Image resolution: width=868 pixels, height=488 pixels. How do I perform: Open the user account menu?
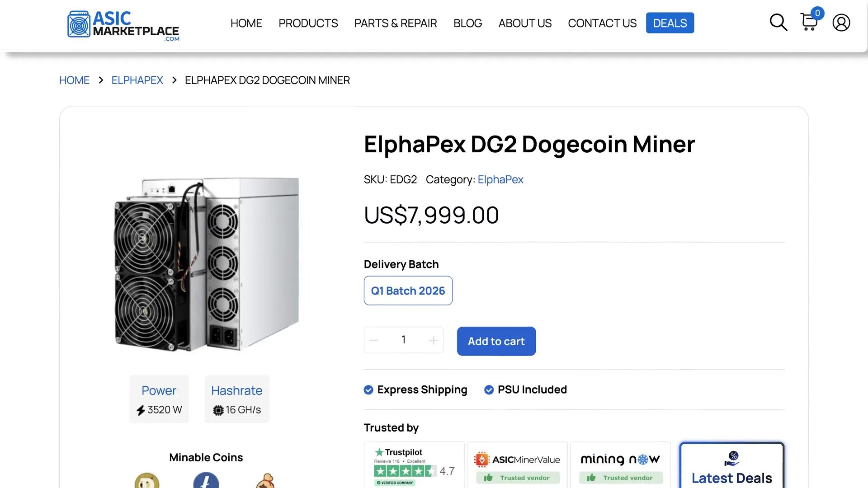[x=841, y=23]
